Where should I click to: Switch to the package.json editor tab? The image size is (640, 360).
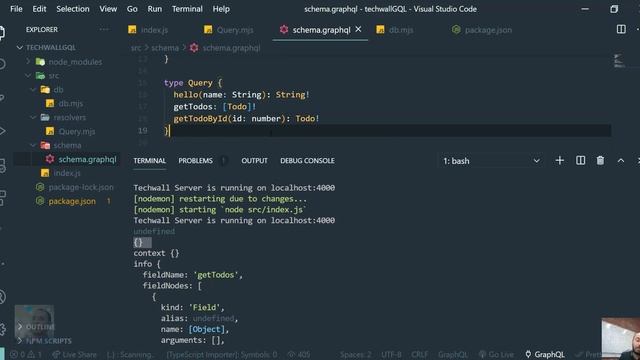482,30
